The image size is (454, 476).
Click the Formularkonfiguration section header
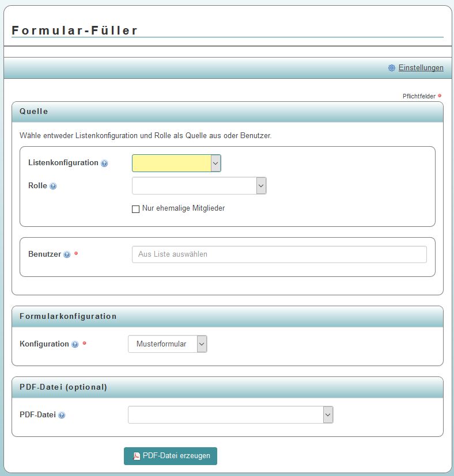pyautogui.click(x=68, y=317)
